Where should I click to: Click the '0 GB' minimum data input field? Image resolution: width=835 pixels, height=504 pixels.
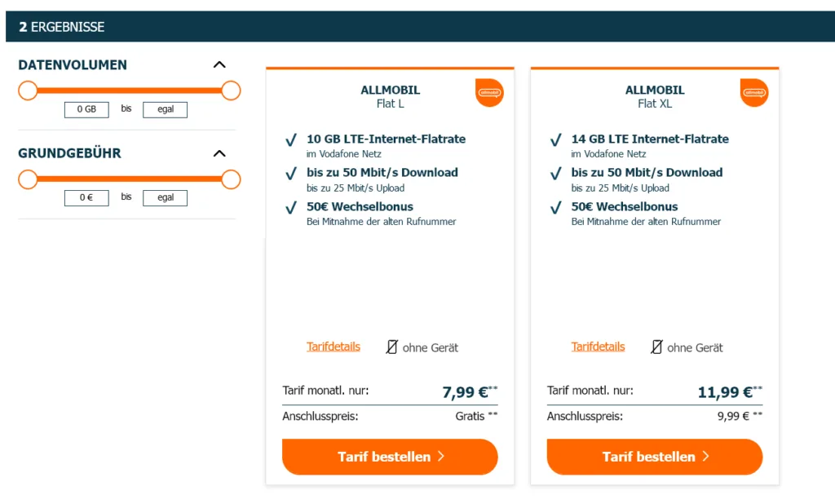click(86, 109)
